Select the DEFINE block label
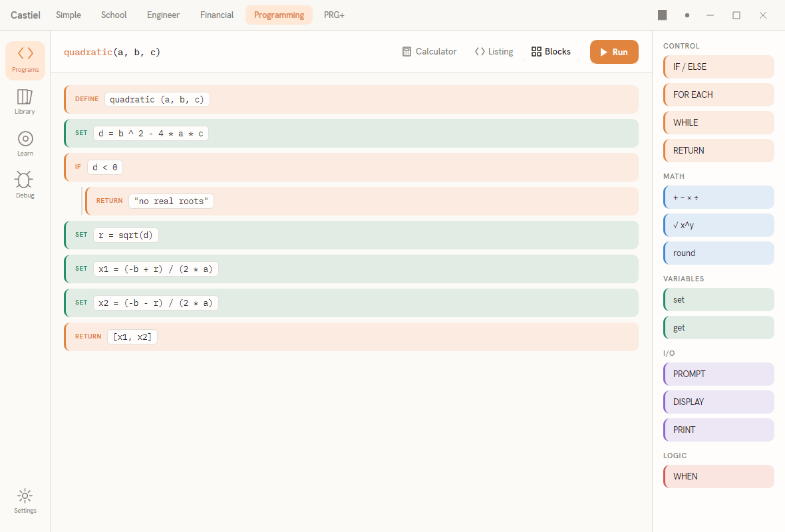Image resolution: width=785 pixels, height=532 pixels. pyautogui.click(x=86, y=99)
